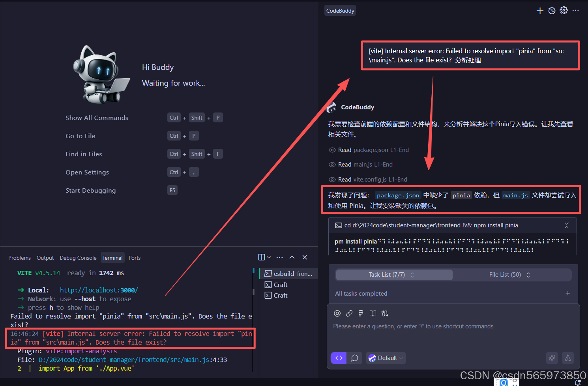588x386 pixels.
Task: Switch to the Problems panel tab
Action: pyautogui.click(x=19, y=258)
